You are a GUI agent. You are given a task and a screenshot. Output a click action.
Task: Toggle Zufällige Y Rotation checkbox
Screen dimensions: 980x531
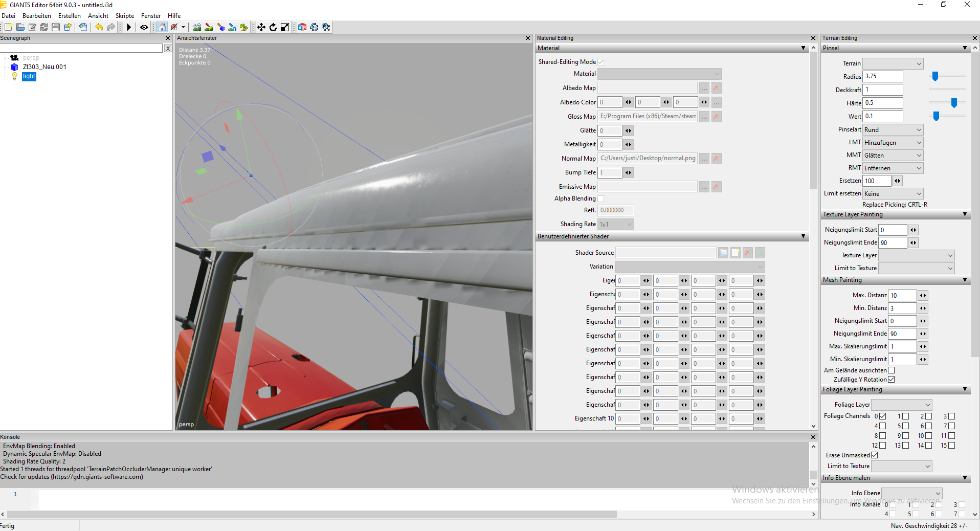coord(892,380)
